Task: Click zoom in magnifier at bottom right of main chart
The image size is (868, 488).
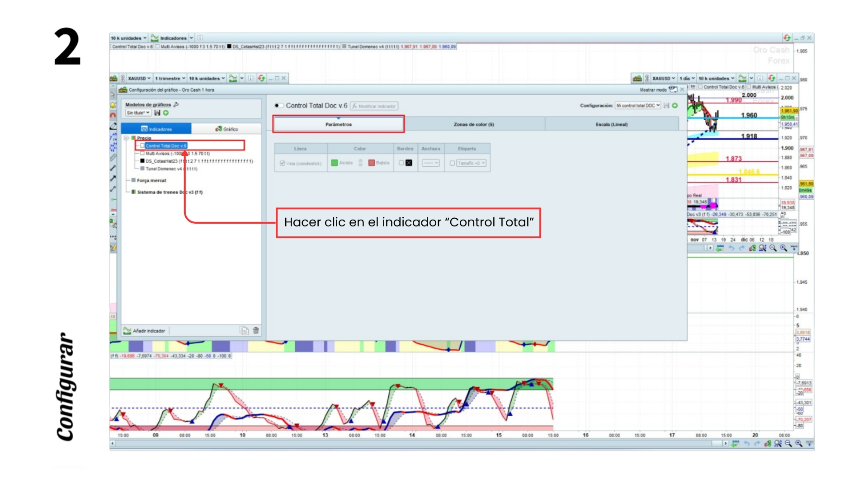Action: click(799, 443)
